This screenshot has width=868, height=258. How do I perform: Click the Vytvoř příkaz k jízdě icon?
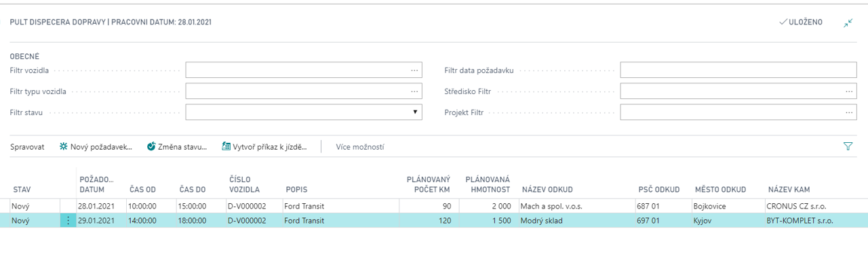click(226, 146)
